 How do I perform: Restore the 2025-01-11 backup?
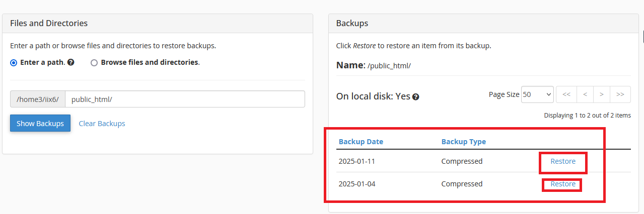pyautogui.click(x=563, y=161)
